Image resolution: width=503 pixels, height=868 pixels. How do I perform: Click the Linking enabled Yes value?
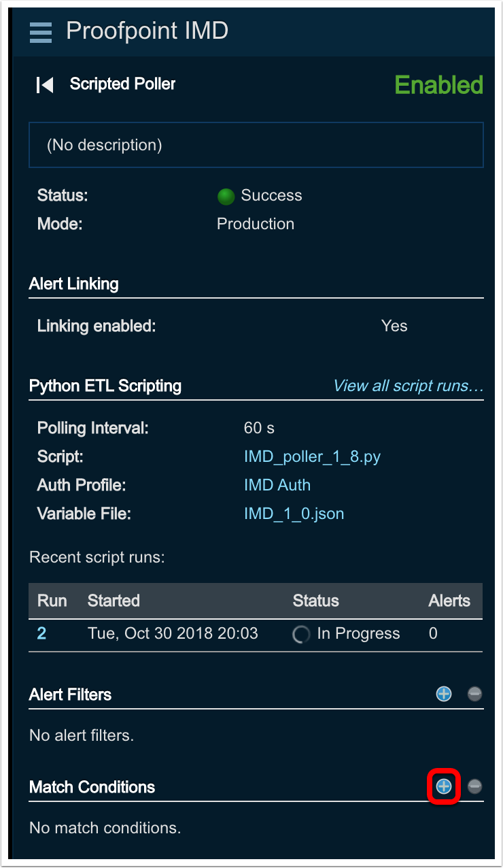(x=394, y=326)
